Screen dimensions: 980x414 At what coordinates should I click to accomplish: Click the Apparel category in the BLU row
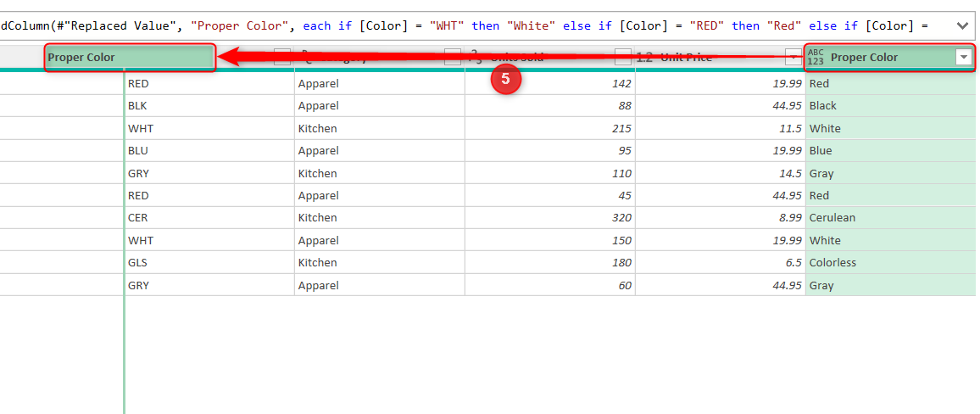click(x=380, y=151)
